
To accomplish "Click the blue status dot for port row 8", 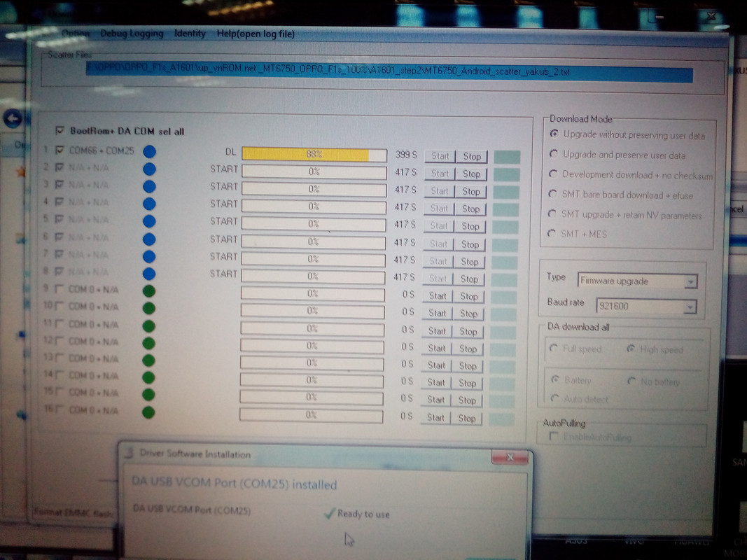I will pos(149,274).
